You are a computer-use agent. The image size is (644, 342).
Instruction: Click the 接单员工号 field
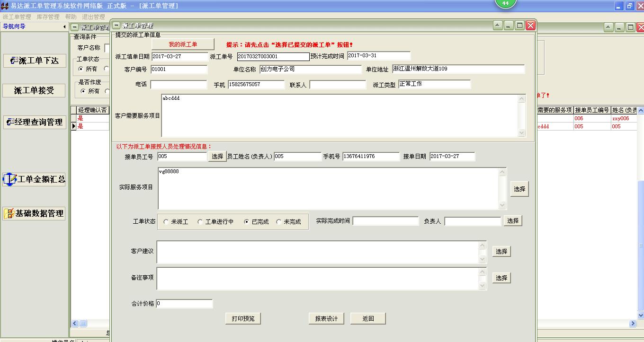(182, 157)
